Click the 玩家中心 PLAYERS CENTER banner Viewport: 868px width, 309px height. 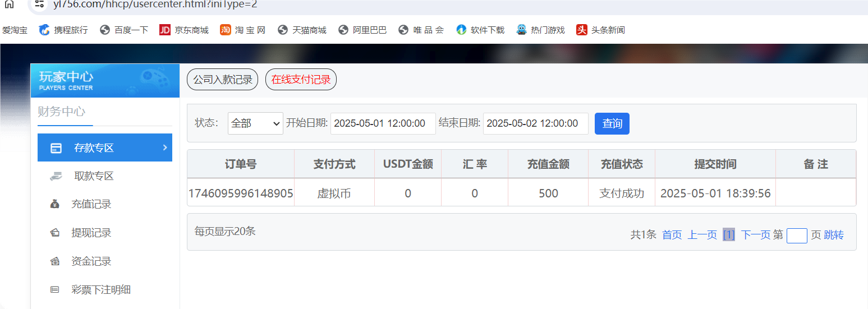point(105,81)
